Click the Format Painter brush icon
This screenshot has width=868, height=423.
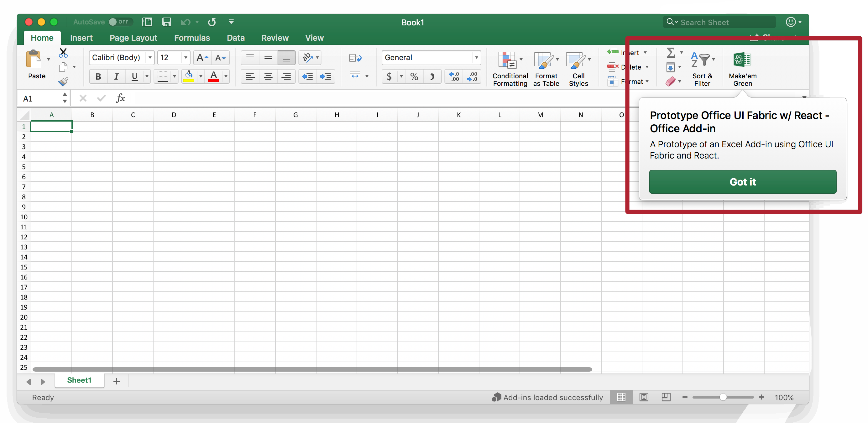63,81
